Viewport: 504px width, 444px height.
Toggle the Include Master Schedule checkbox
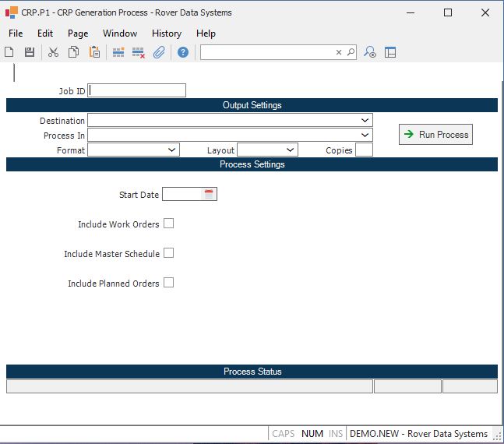[168, 253]
